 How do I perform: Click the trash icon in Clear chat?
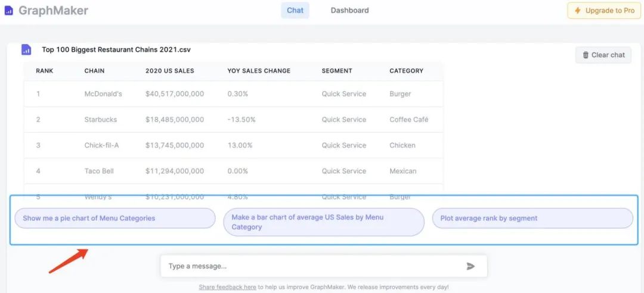pyautogui.click(x=584, y=55)
